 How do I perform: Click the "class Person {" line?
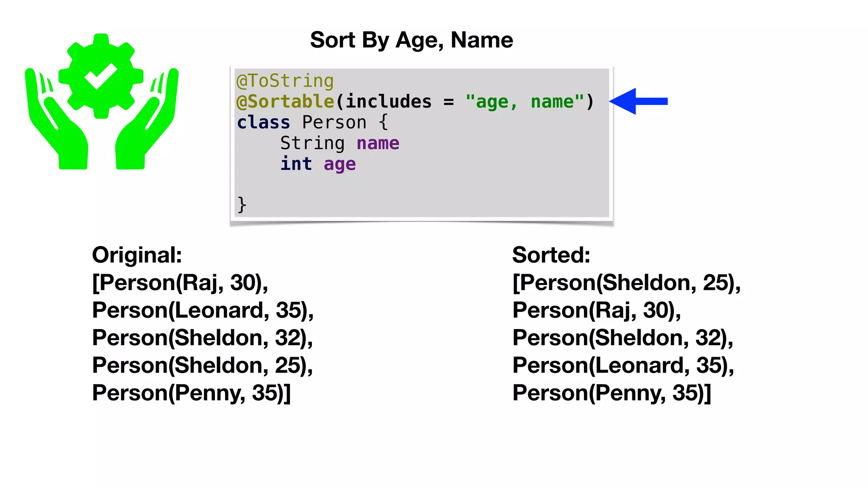(312, 122)
